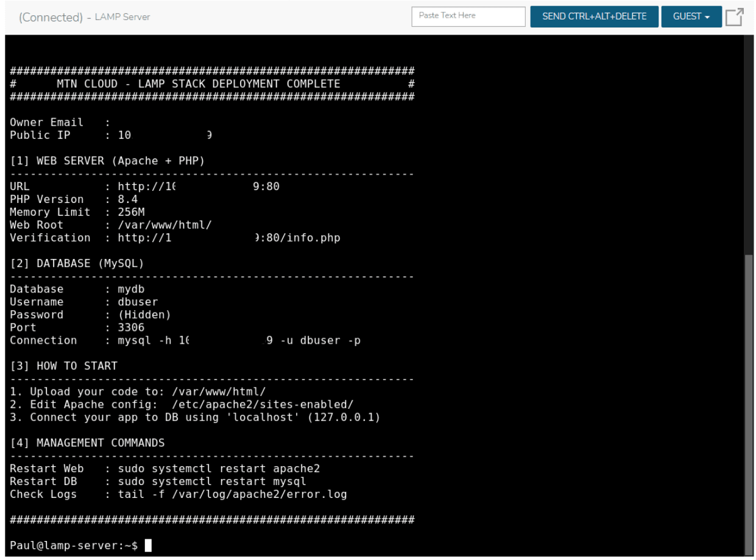Click Password (Hidden) line

[90, 314]
